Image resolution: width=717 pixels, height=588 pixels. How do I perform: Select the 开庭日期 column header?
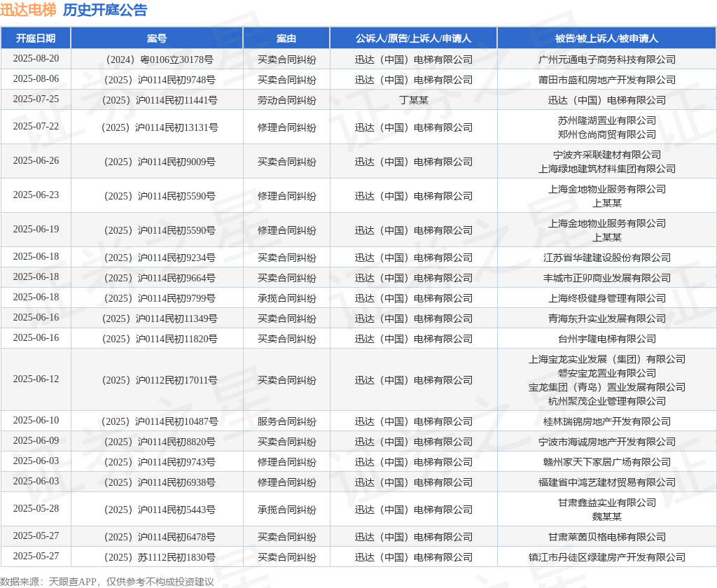click(x=36, y=38)
